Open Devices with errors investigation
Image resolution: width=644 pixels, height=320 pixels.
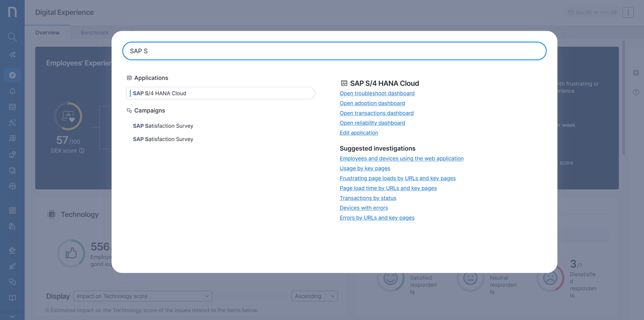pos(363,208)
